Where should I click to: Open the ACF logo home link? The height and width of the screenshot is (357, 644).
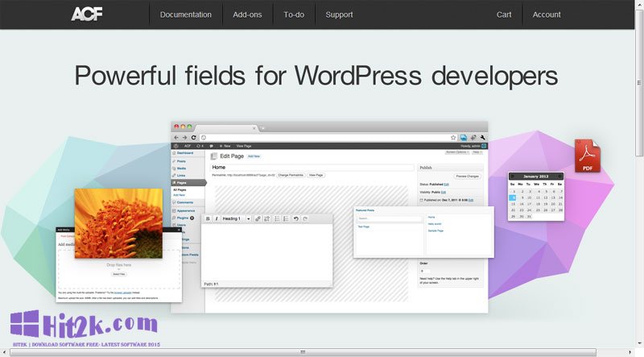[x=87, y=15]
